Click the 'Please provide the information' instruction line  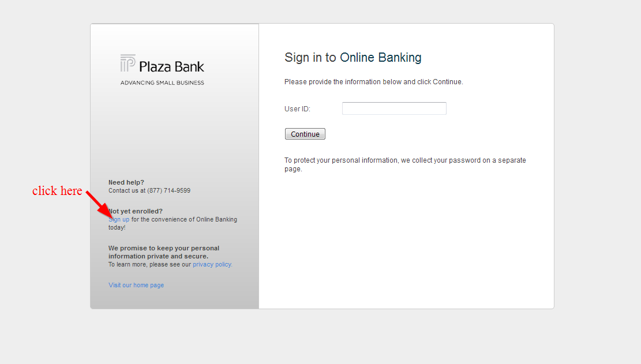point(374,82)
